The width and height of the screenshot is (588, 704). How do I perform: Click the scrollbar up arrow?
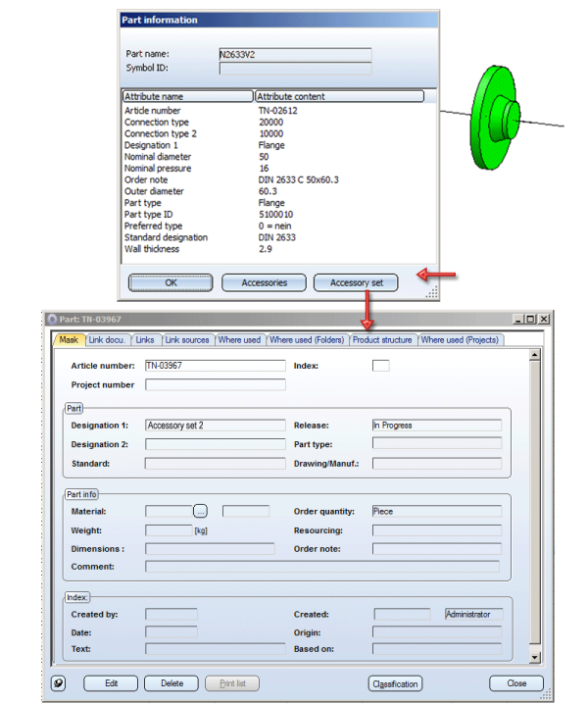(x=534, y=355)
